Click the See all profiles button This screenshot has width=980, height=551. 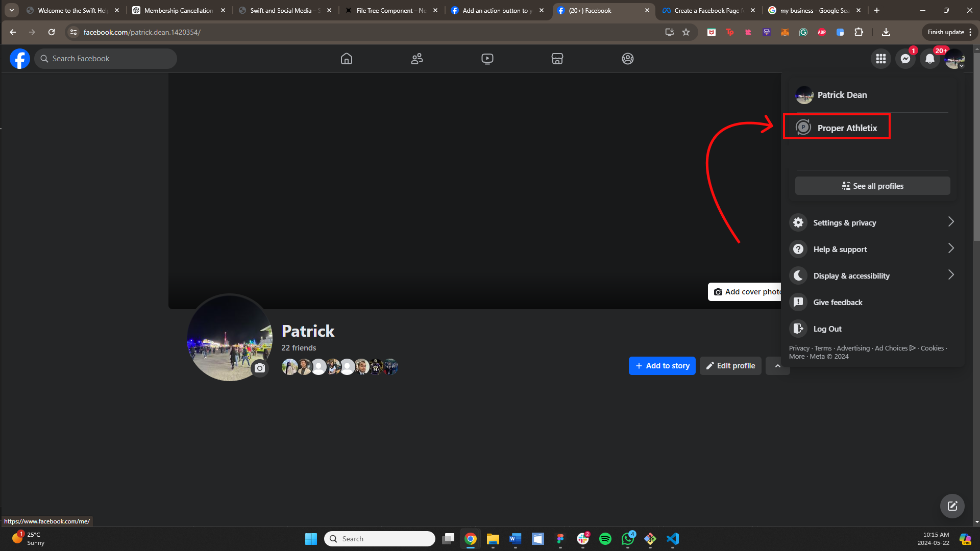point(872,186)
